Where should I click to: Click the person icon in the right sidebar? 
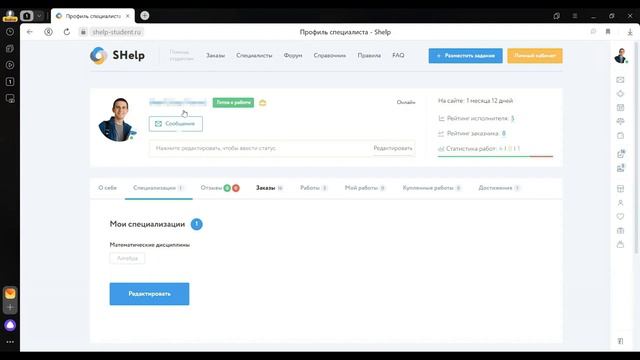(x=620, y=203)
